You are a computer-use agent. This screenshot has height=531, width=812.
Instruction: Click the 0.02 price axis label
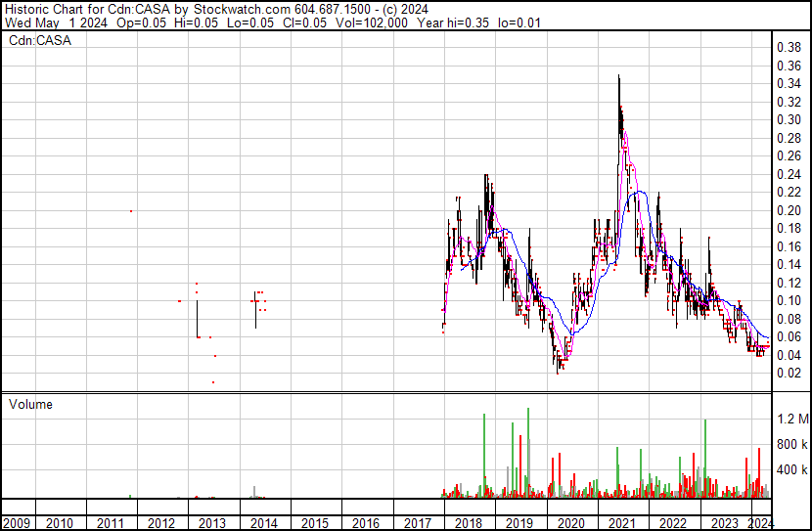pos(789,374)
